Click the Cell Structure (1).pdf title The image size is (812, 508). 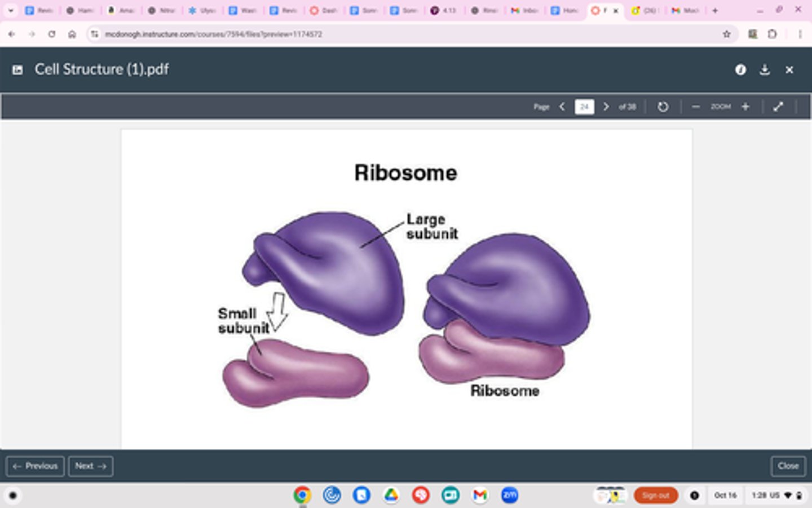(101, 69)
